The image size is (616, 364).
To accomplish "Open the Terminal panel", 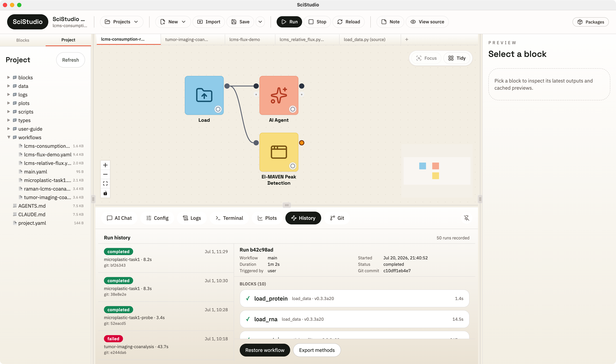I will click(x=229, y=218).
